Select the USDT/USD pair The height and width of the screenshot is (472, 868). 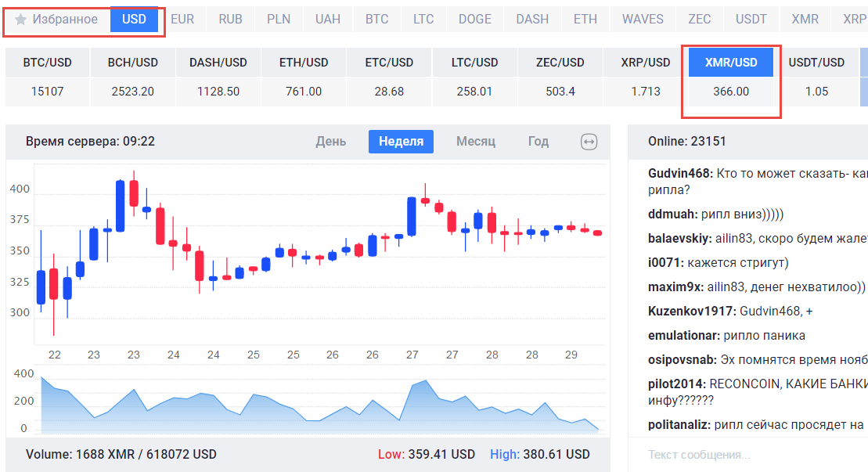816,63
